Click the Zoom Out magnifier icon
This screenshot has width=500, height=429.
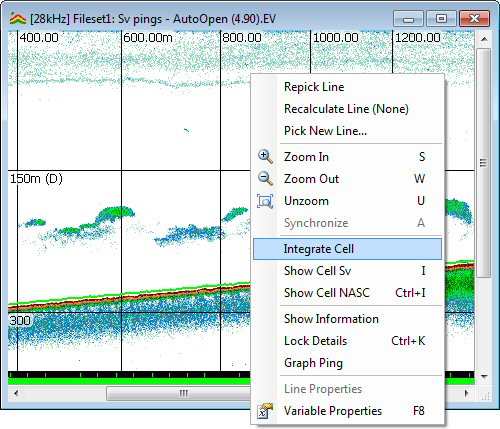(x=265, y=179)
